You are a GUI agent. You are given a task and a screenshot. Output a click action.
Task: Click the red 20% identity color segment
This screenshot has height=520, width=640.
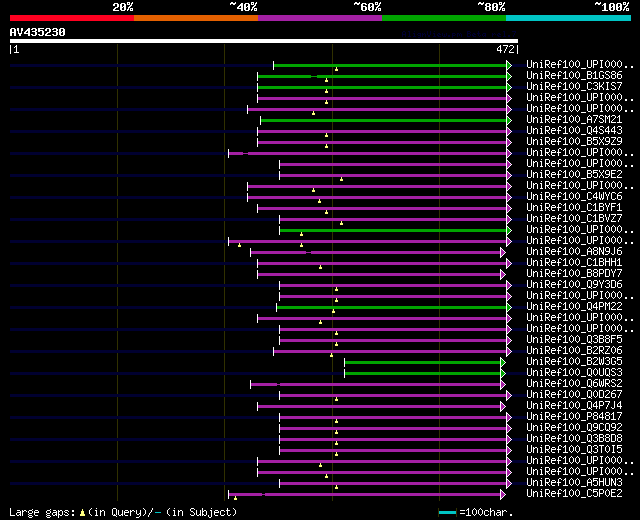pos(72,18)
